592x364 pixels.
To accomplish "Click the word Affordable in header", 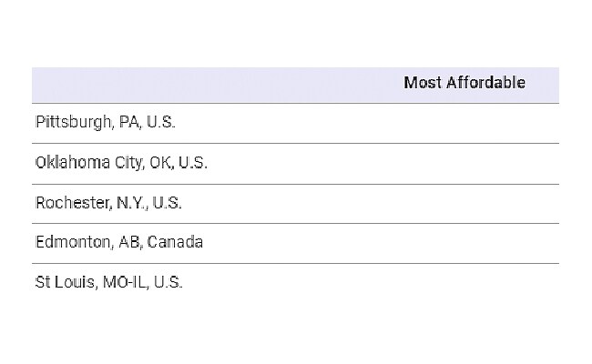I will (x=485, y=83).
